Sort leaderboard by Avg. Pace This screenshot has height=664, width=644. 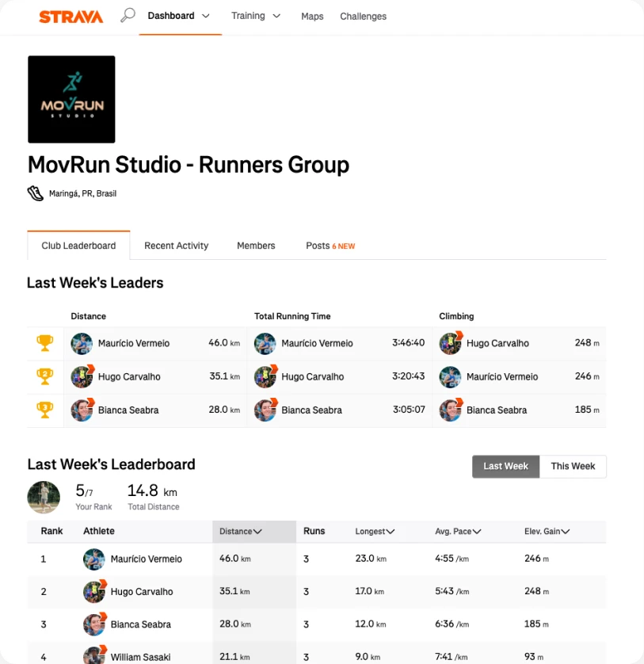458,532
